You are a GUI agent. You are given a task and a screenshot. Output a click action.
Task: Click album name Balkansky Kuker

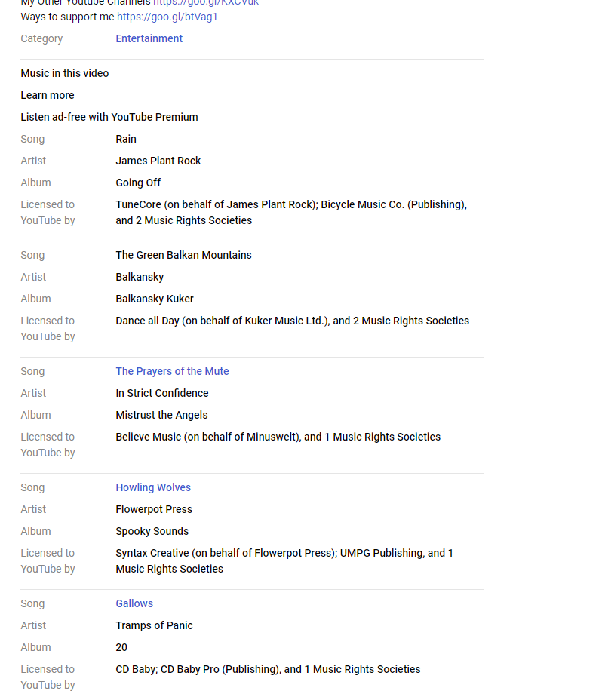[x=155, y=299]
